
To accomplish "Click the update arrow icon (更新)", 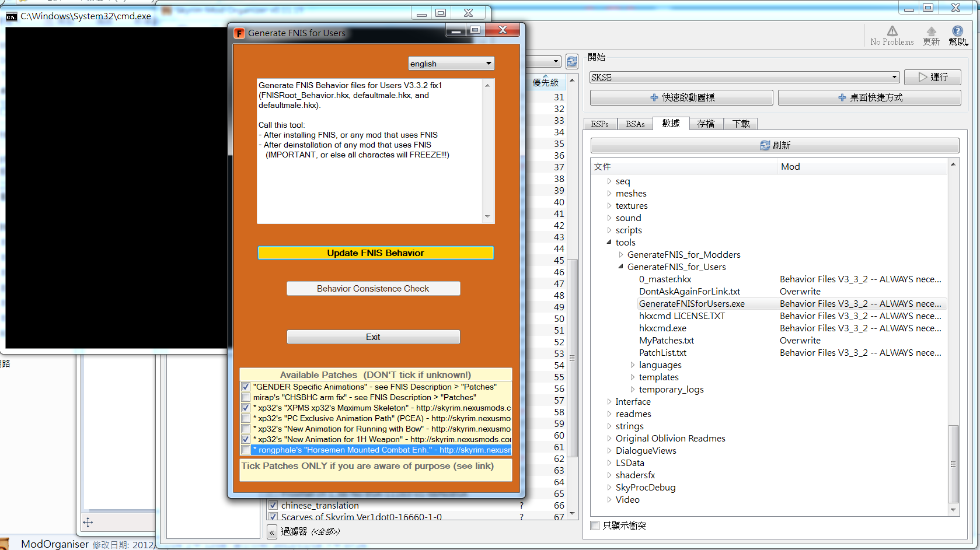I will click(x=931, y=31).
